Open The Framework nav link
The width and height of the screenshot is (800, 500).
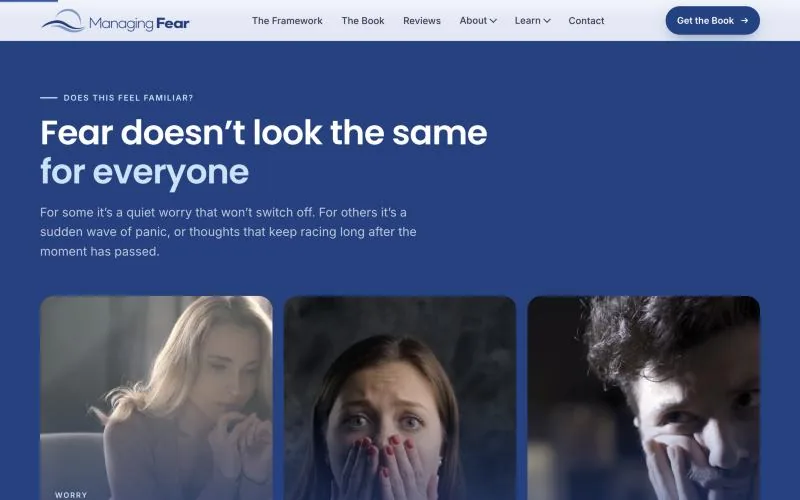(287, 21)
